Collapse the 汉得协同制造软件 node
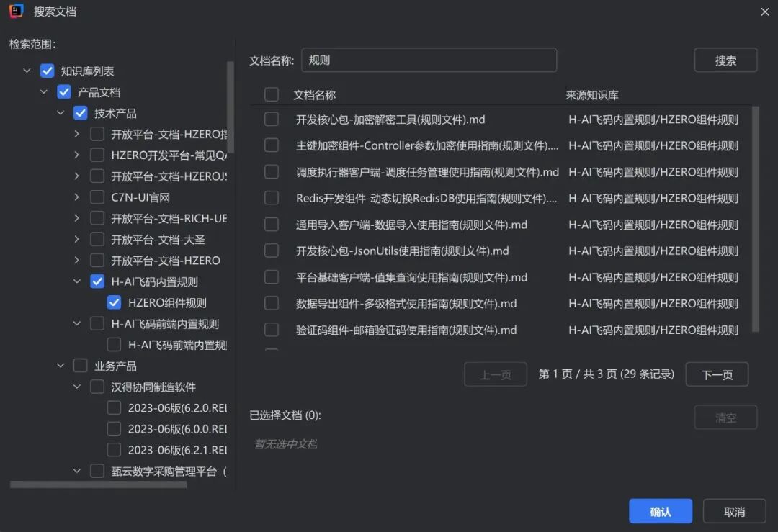This screenshot has height=532, width=778. 77,387
